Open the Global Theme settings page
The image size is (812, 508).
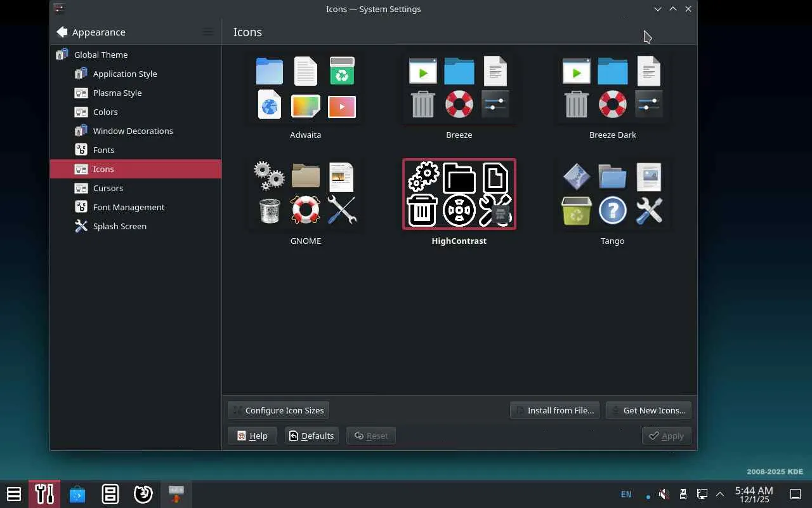136,55
